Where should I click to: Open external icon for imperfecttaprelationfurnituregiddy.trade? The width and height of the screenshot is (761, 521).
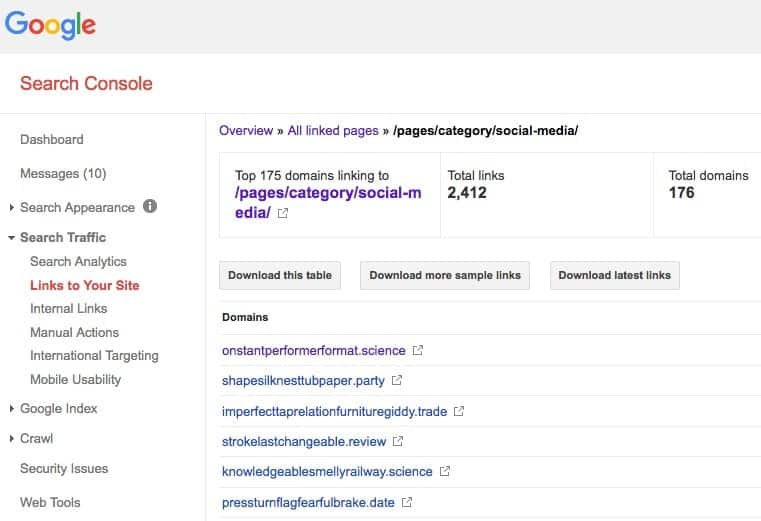click(x=459, y=411)
